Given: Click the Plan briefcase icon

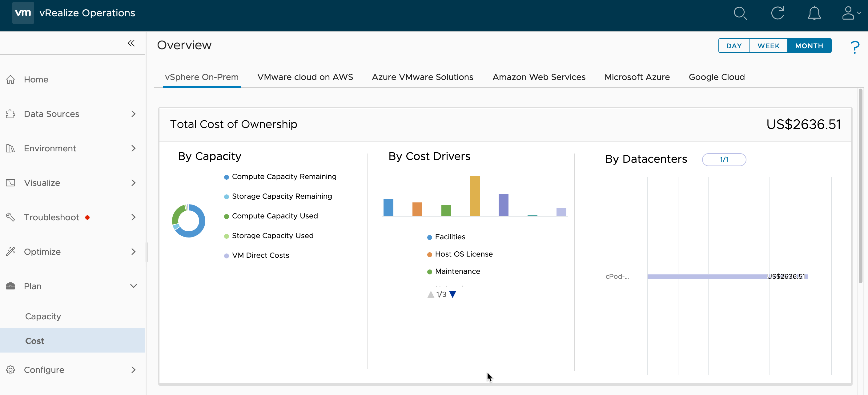Looking at the screenshot, I should click(10, 286).
